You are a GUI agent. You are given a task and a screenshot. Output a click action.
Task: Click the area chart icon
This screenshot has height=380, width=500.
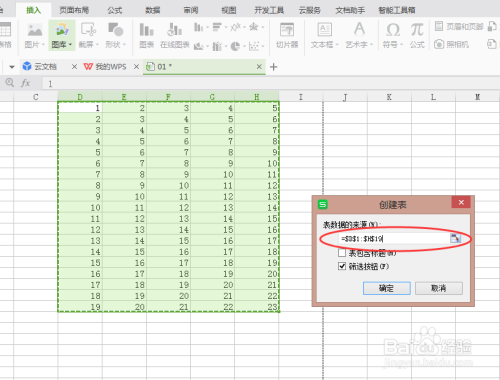click(x=199, y=46)
